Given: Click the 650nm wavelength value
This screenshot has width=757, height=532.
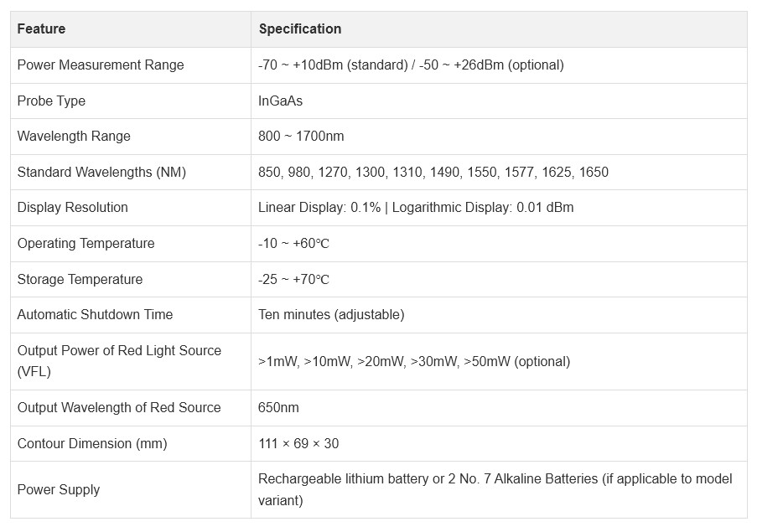Looking at the screenshot, I should tap(278, 407).
